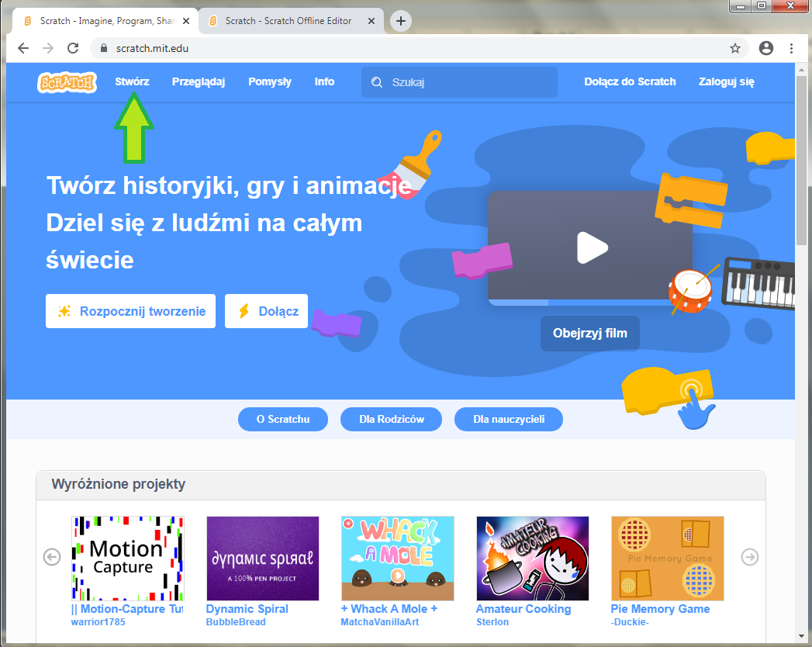The width and height of the screenshot is (812, 647).
Task: Open the Zaloguj się link
Action: [726, 82]
